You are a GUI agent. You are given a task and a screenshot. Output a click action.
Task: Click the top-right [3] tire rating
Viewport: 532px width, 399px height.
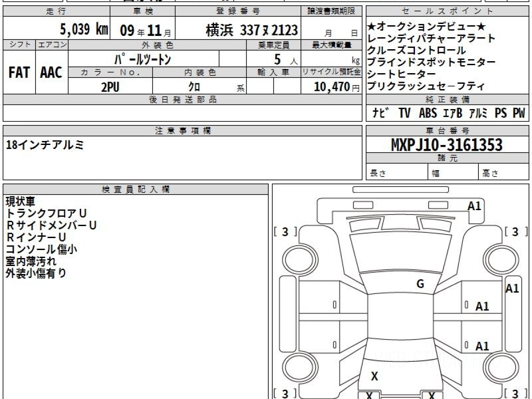(x=515, y=231)
